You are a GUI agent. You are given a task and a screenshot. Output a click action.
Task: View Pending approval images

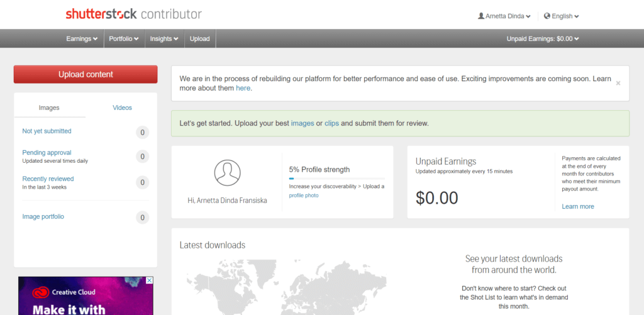[47, 152]
